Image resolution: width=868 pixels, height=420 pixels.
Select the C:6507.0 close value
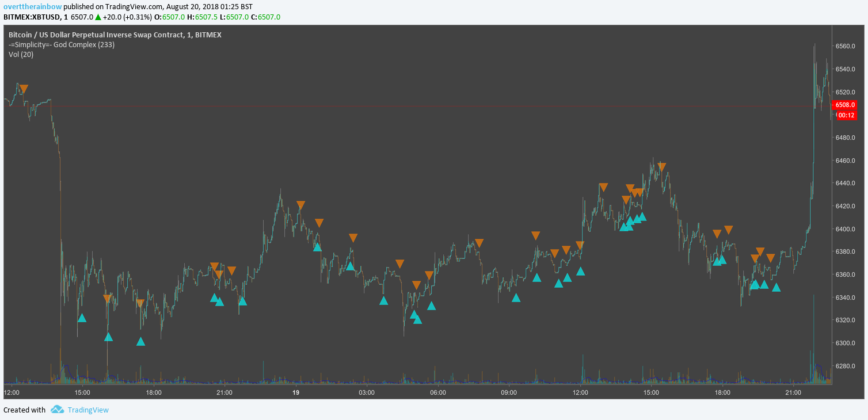pos(265,17)
